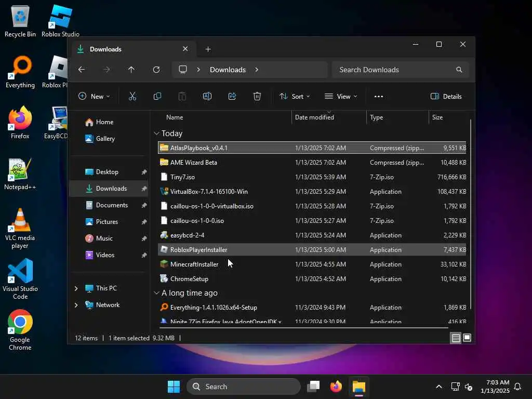Open a new Explorer tab with plus

point(208,49)
